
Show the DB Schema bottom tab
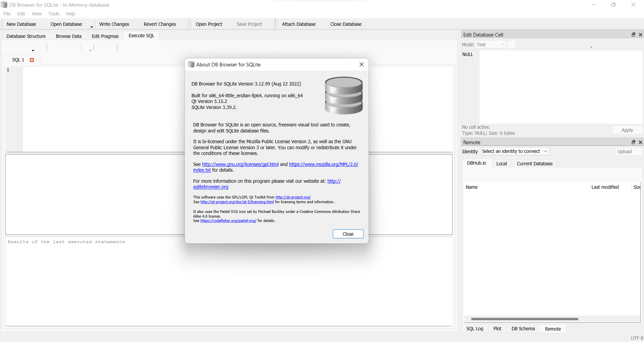[523, 329]
